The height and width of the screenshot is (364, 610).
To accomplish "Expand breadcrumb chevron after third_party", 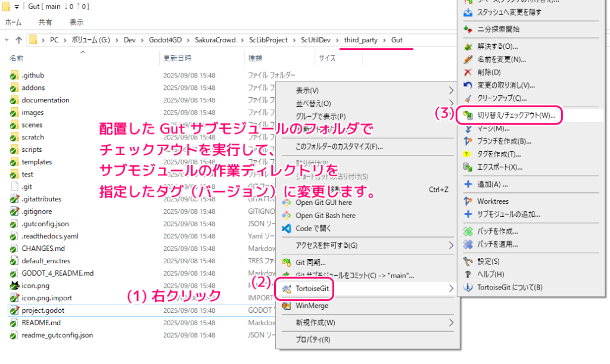I will click(x=384, y=40).
